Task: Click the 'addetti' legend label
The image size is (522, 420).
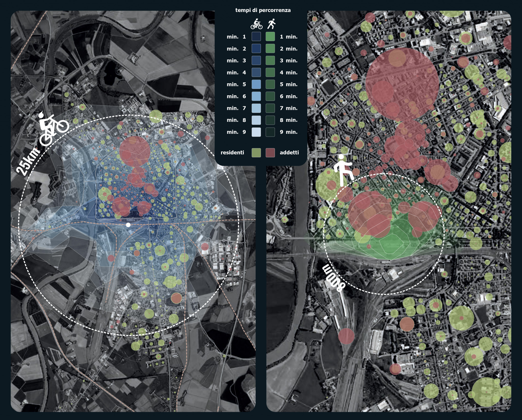Action: pyautogui.click(x=289, y=153)
